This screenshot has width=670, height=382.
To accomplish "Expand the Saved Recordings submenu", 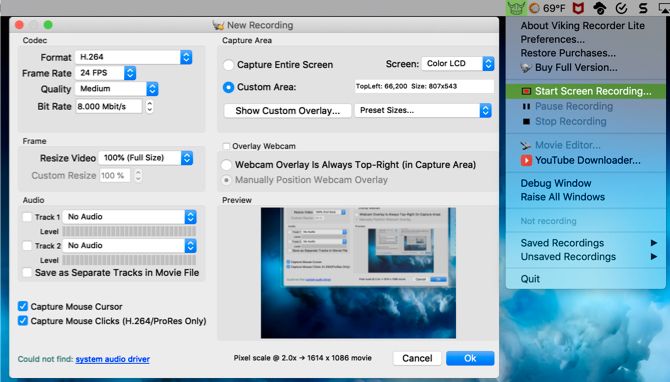I will click(x=586, y=243).
